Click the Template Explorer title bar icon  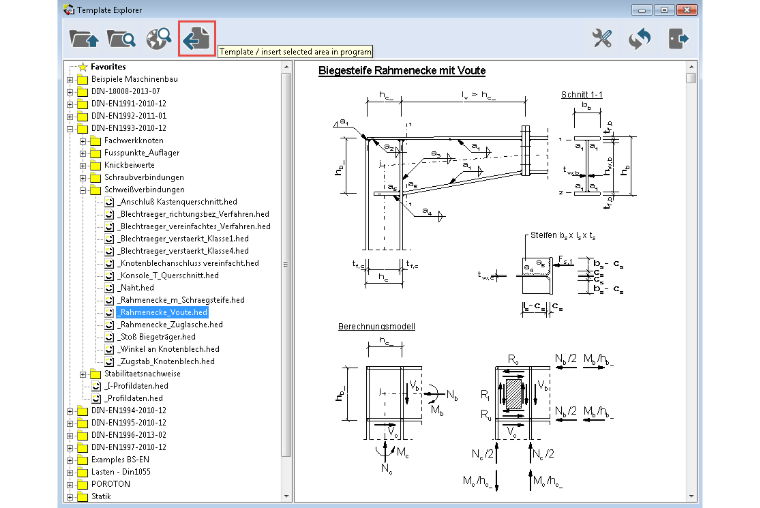[69, 10]
